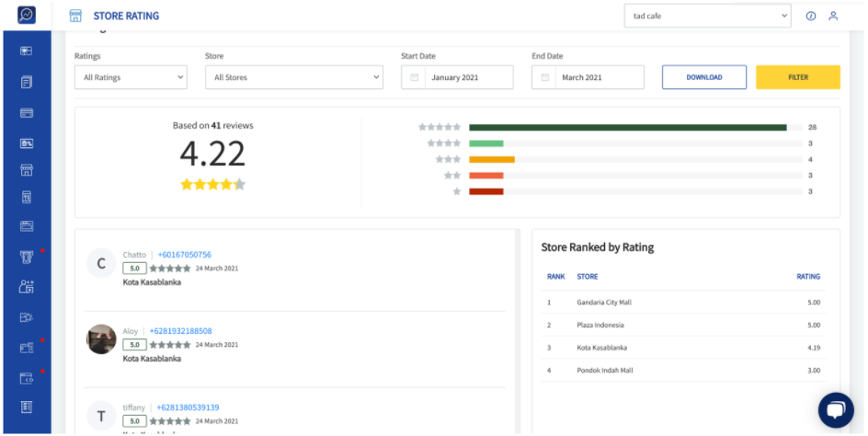Viewport: 868px width, 436px height.
Task: Select the Pondok Indah Mall row
Action: point(683,371)
